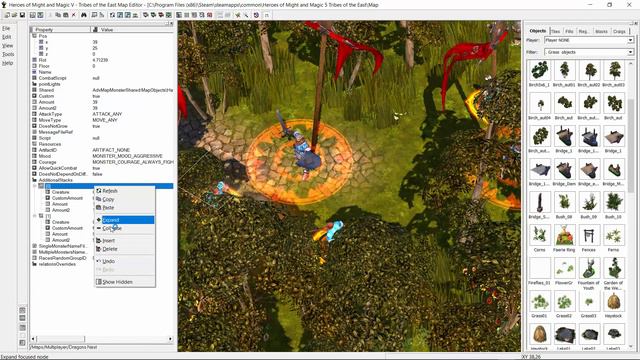Image resolution: width=640 pixels, height=360 pixels.
Task: Choose Show Hidden in the context menu
Action: click(125, 282)
